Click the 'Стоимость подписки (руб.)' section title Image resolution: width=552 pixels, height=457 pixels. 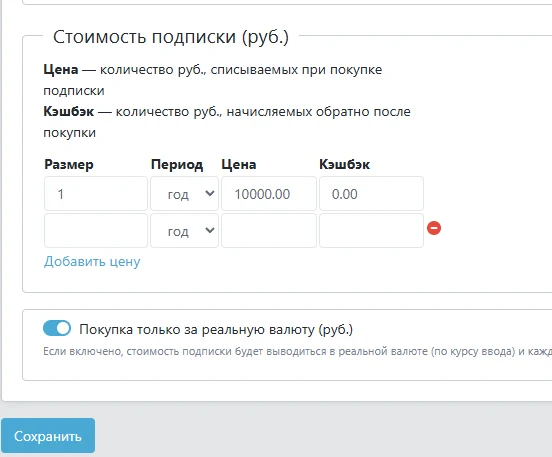coord(171,37)
